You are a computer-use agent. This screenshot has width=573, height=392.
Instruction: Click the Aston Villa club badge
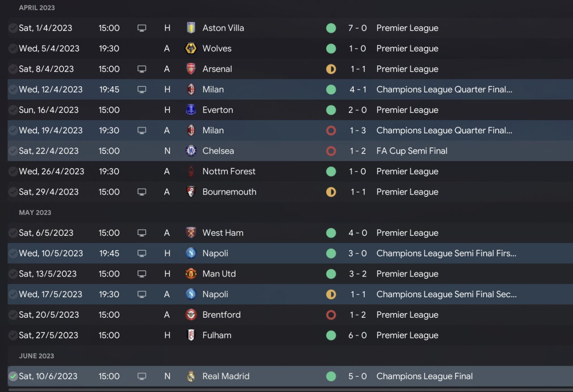click(x=191, y=28)
